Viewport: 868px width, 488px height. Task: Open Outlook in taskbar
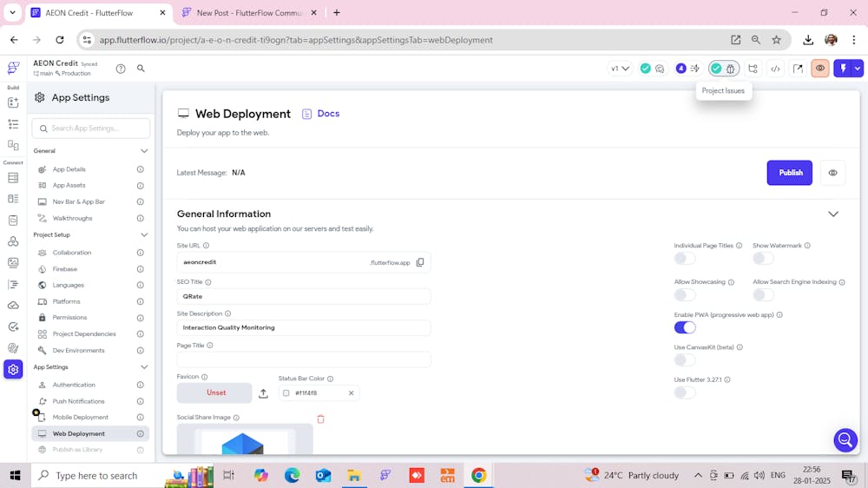click(323, 475)
